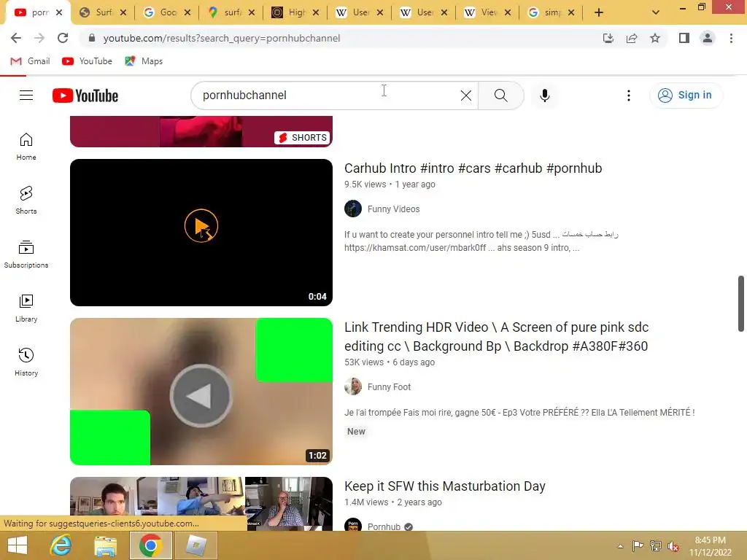747x560 pixels.
Task: Switch to the Goo Google tab
Action: pos(169,12)
